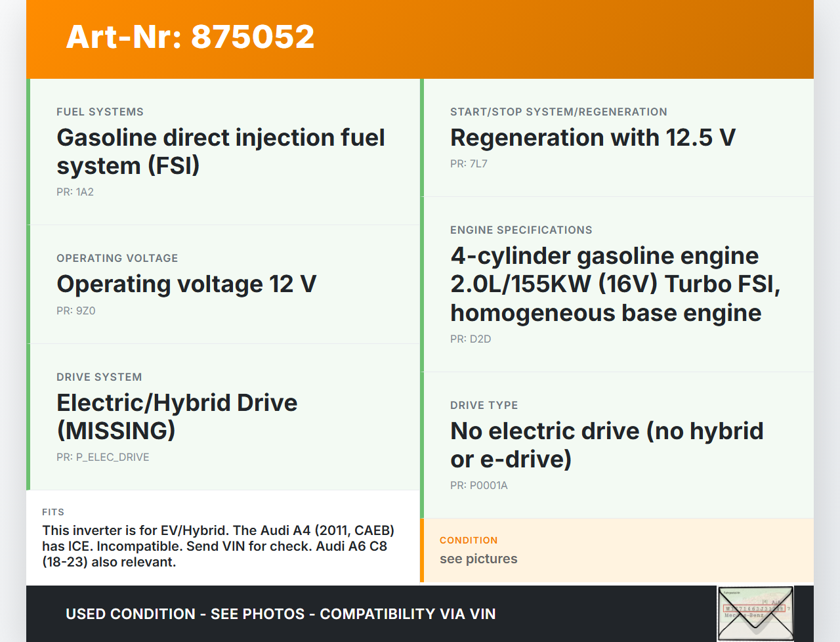Click the PR: 7L7 code
Viewport: 840px width, 642px height.
click(469, 164)
